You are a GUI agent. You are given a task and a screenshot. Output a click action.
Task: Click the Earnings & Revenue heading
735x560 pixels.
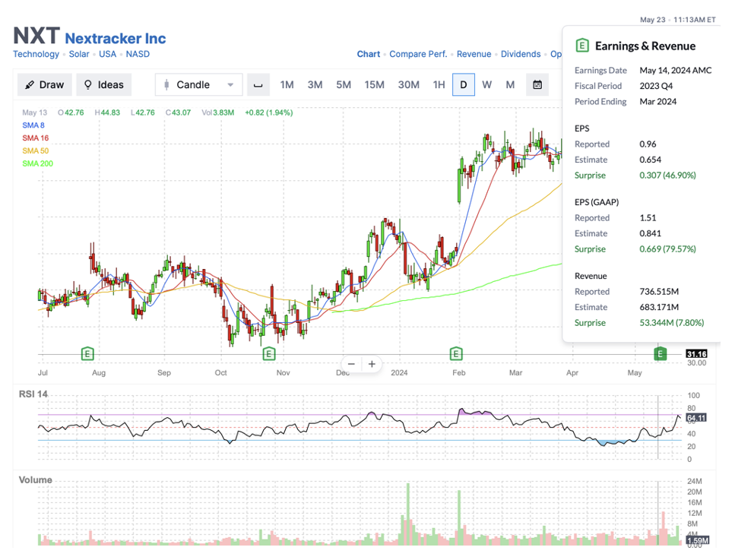[645, 46]
